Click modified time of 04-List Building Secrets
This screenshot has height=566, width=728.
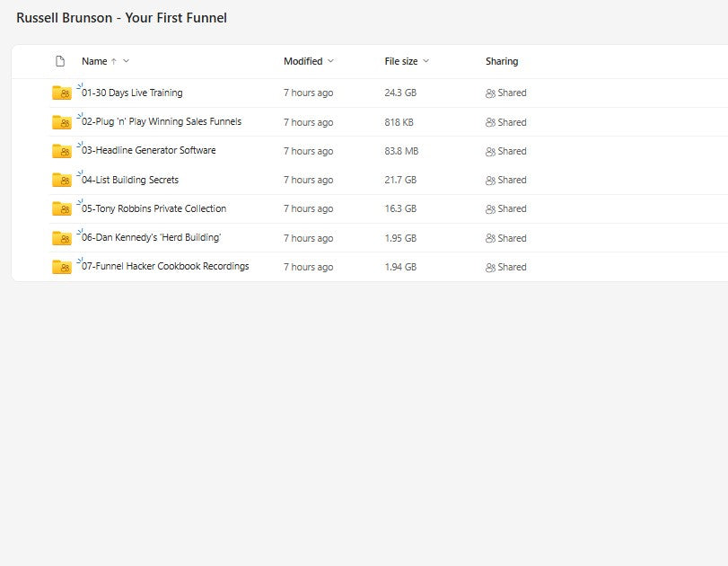pos(308,180)
